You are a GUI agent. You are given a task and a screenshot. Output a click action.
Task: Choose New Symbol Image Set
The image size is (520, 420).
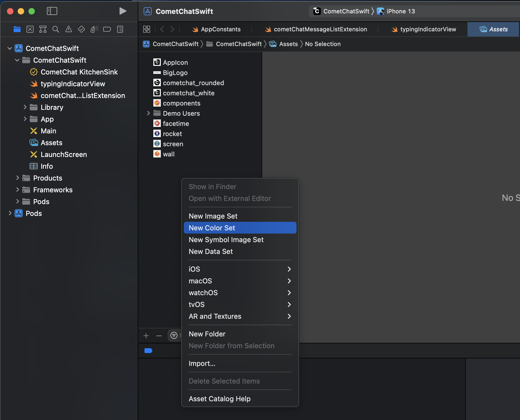click(x=240, y=239)
